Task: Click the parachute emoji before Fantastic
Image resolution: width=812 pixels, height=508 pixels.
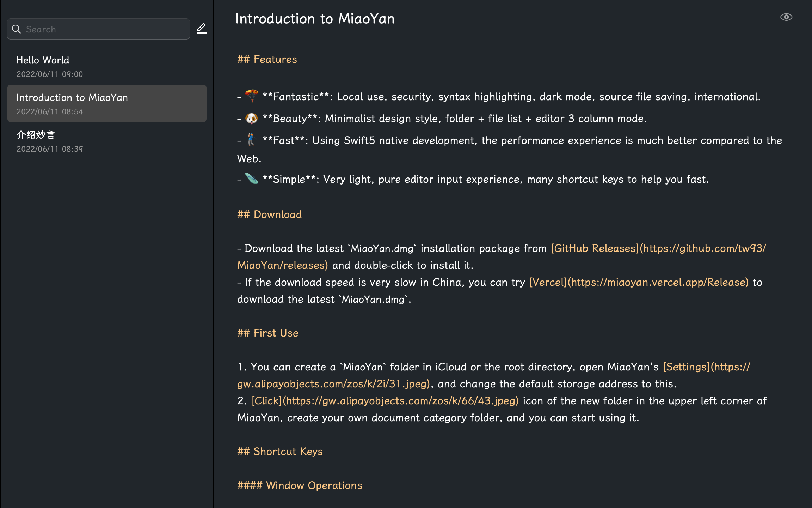Action: [252, 96]
